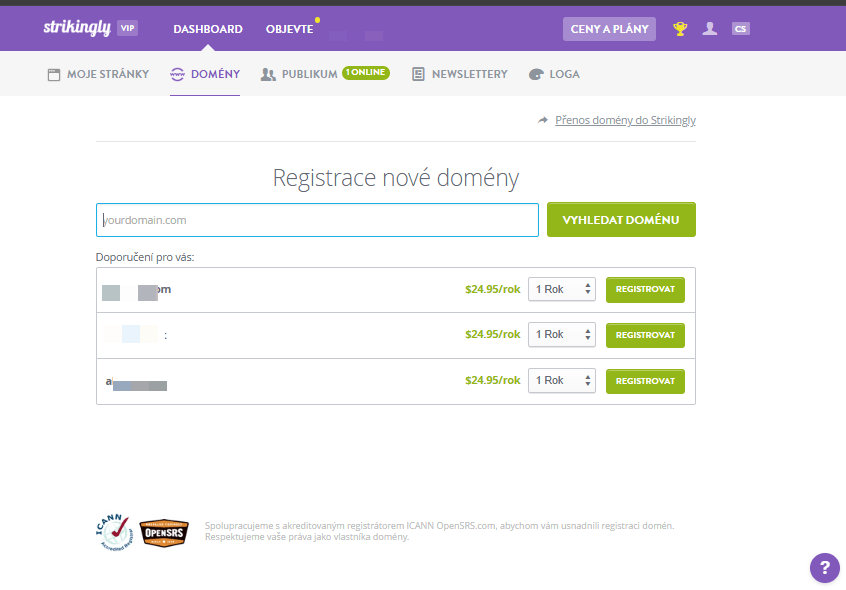
Task: Click the second suggestion's $24.95/rok price
Action: pyautogui.click(x=493, y=334)
